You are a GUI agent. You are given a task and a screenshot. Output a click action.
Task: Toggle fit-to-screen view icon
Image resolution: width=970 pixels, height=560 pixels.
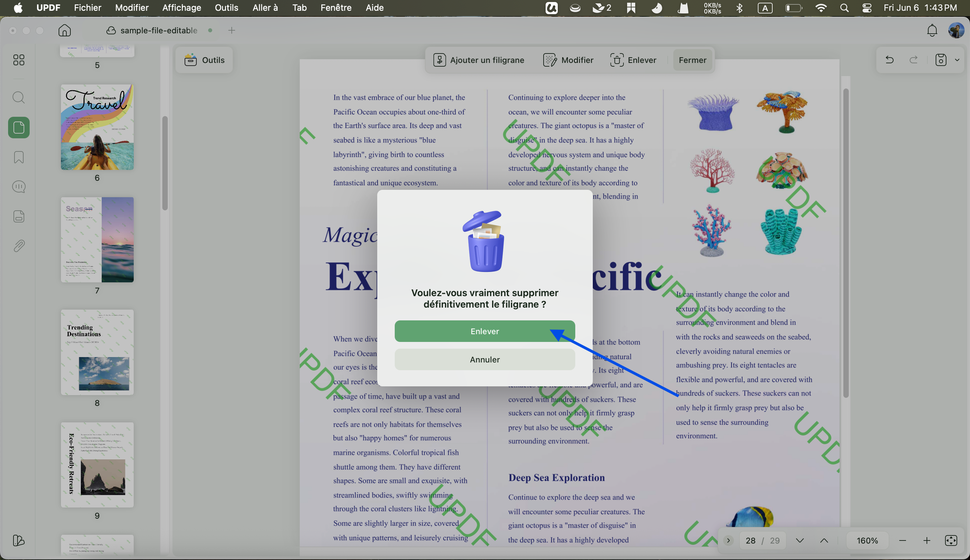(951, 541)
